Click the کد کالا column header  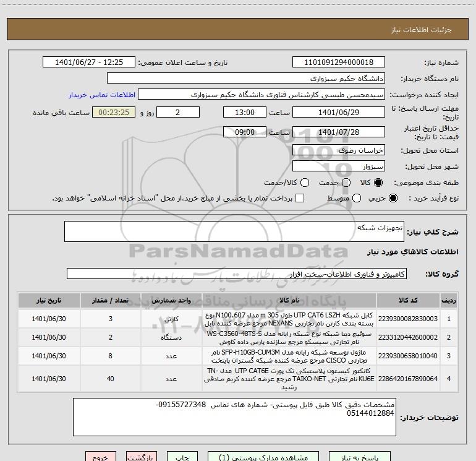pyautogui.click(x=408, y=300)
